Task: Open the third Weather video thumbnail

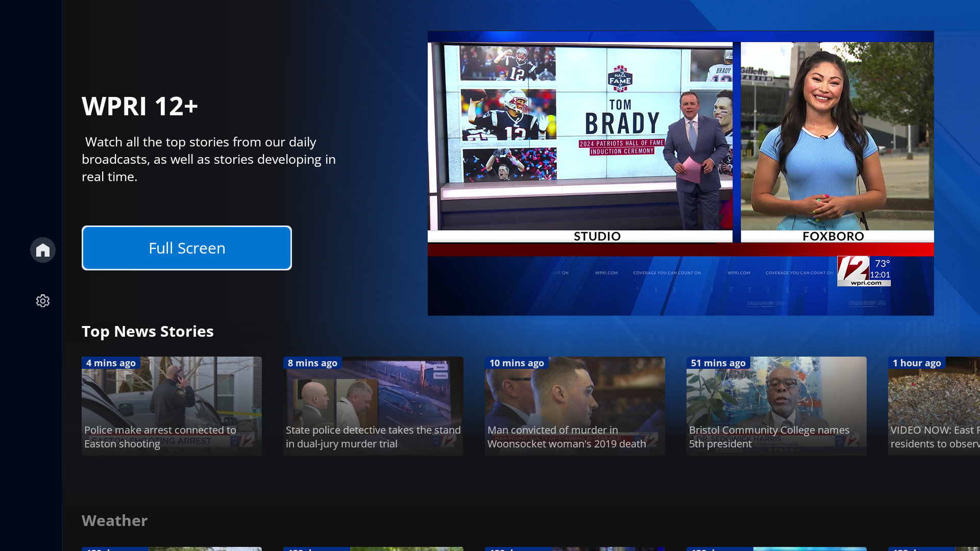Action: pos(575,549)
